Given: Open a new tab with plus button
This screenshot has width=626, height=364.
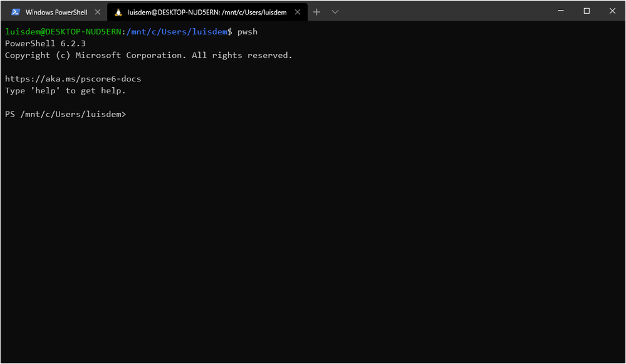Looking at the screenshot, I should (x=316, y=12).
